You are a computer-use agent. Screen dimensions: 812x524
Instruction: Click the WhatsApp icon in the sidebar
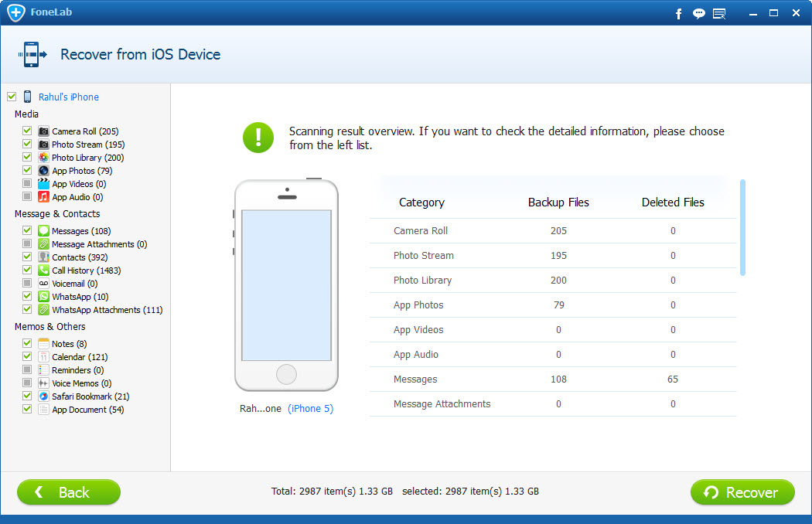pos(43,296)
